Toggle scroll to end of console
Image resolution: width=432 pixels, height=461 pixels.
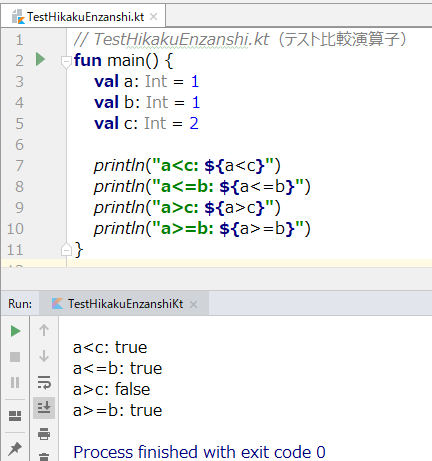click(x=44, y=408)
